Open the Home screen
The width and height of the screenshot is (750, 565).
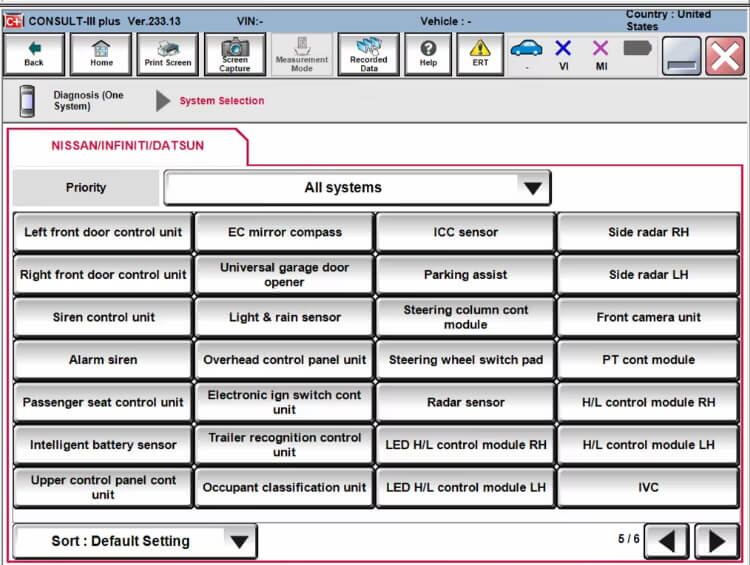click(x=101, y=54)
